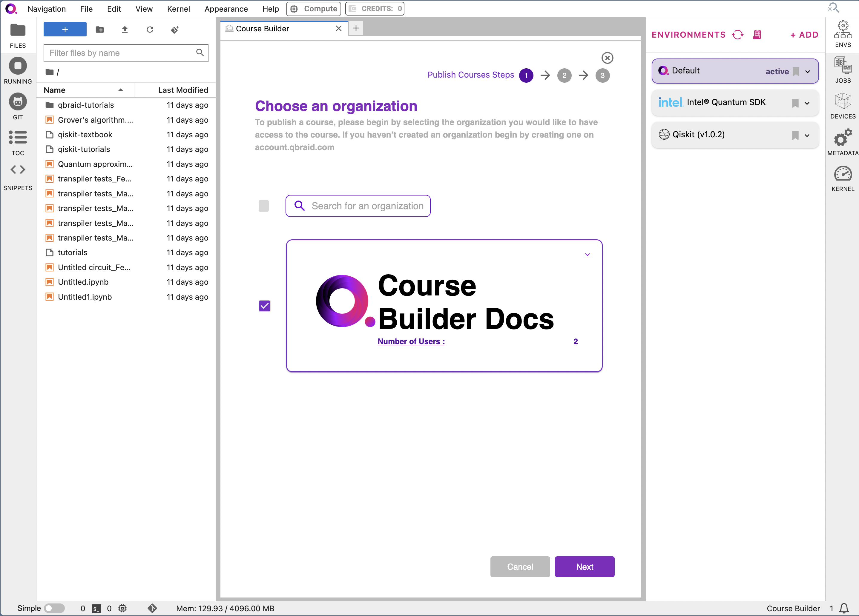Click the Credits counter button
The image size is (859, 616).
click(x=375, y=9)
